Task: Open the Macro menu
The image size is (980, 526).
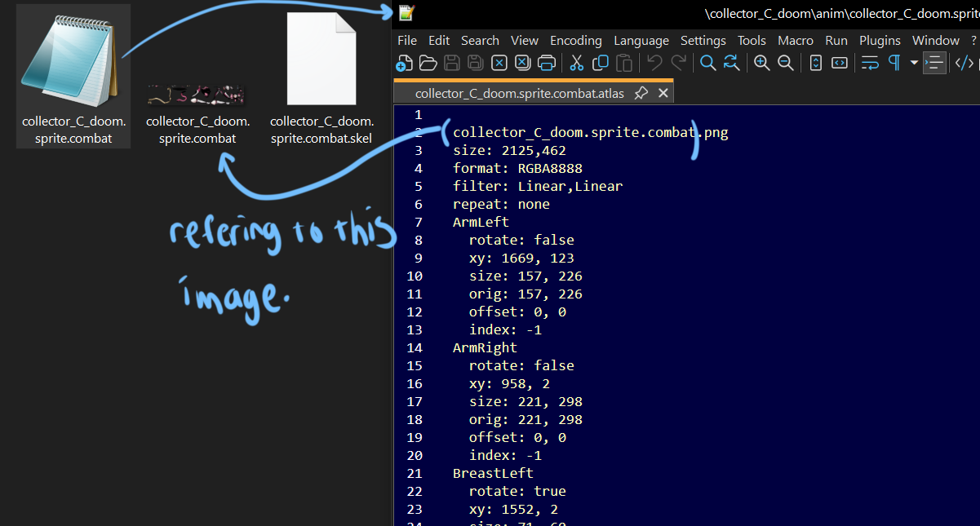Action: tap(796, 40)
